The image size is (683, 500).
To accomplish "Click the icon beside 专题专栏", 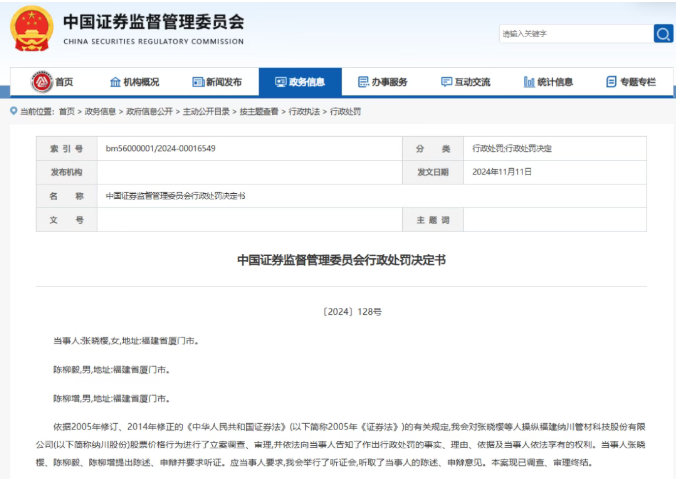I will click(611, 82).
